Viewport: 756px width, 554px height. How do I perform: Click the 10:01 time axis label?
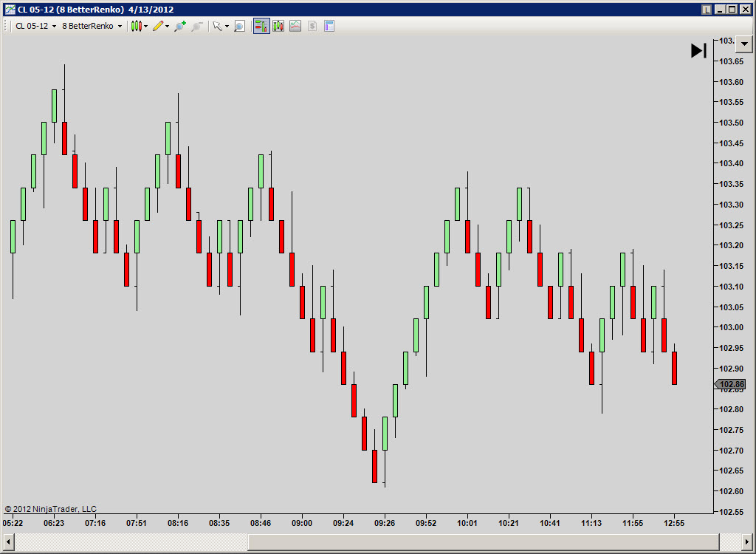tap(467, 523)
